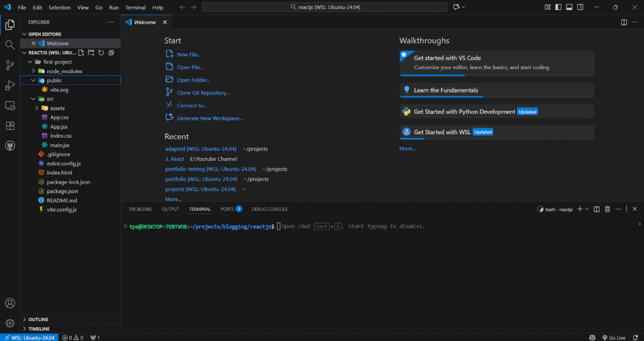The image size is (644, 341).
Task: Open the new terminal launch profile dropdown
Action: click(587, 209)
